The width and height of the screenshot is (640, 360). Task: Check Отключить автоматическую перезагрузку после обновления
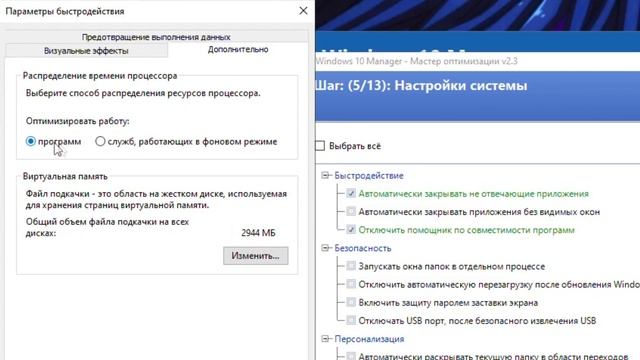pos(351,284)
